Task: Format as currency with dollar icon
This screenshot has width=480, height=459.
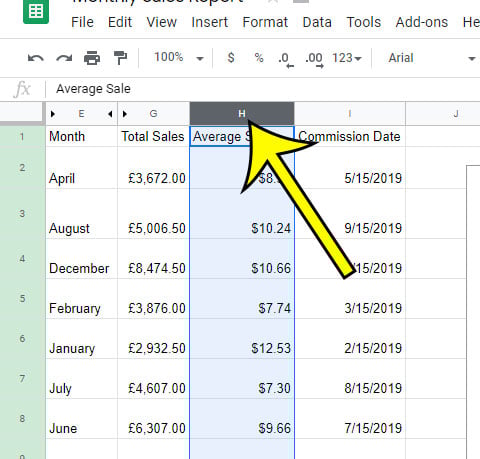Action: 231,58
